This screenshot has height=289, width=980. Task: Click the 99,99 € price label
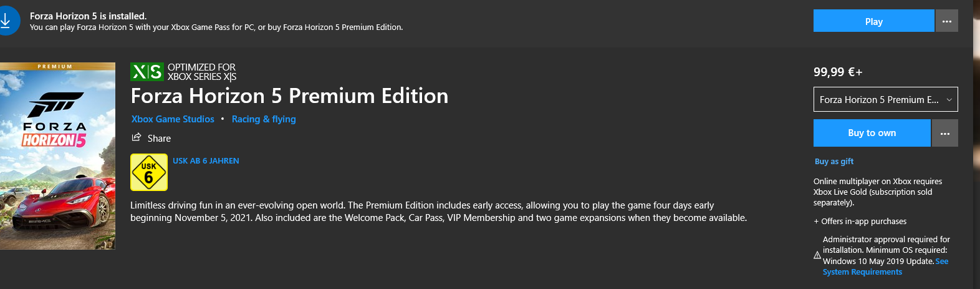[x=837, y=72]
